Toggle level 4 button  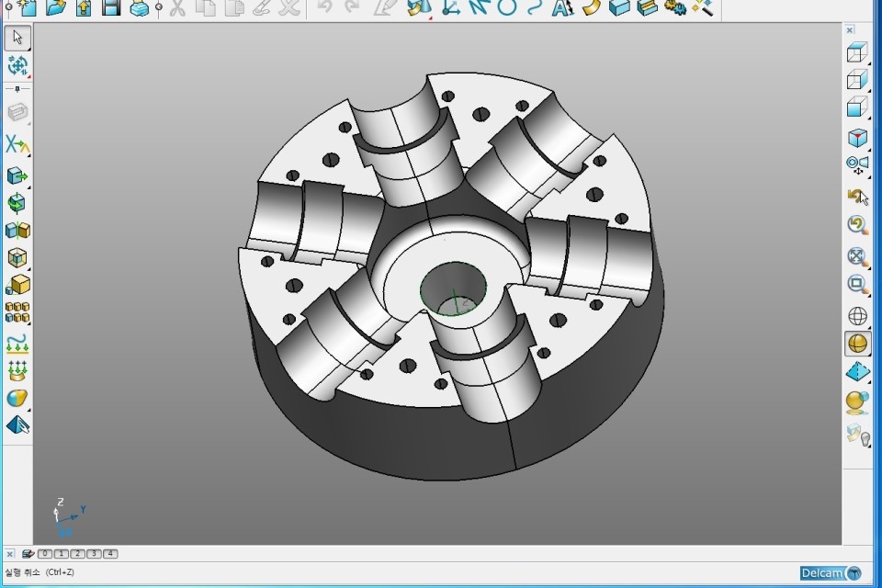tap(110, 554)
